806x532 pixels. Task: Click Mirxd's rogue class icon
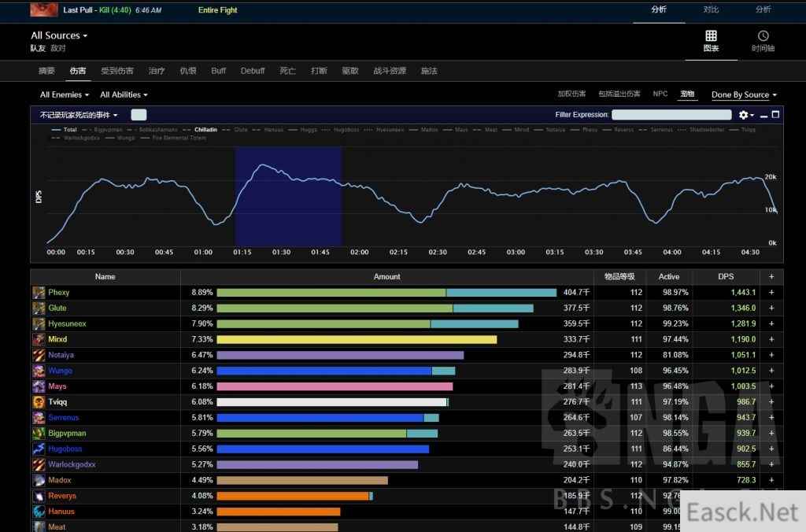click(39, 340)
